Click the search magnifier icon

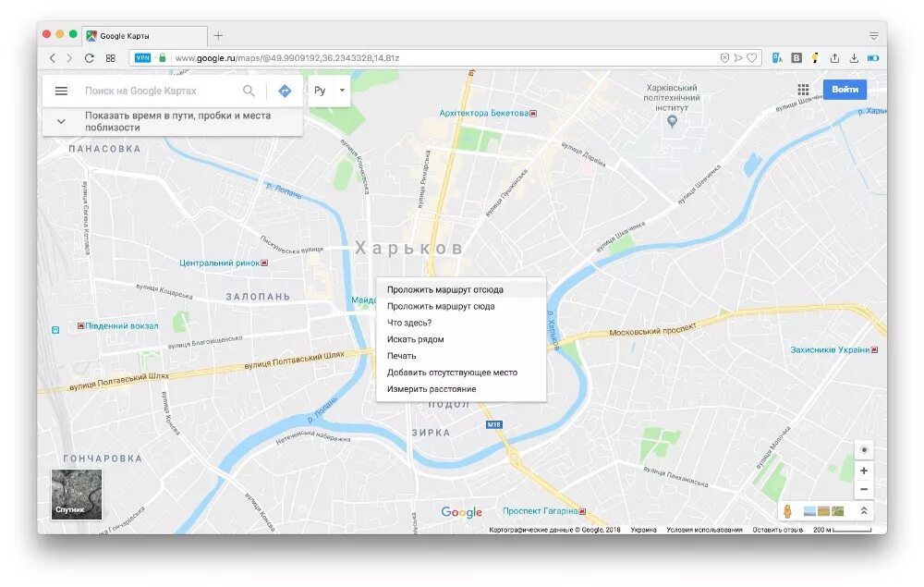[x=249, y=91]
